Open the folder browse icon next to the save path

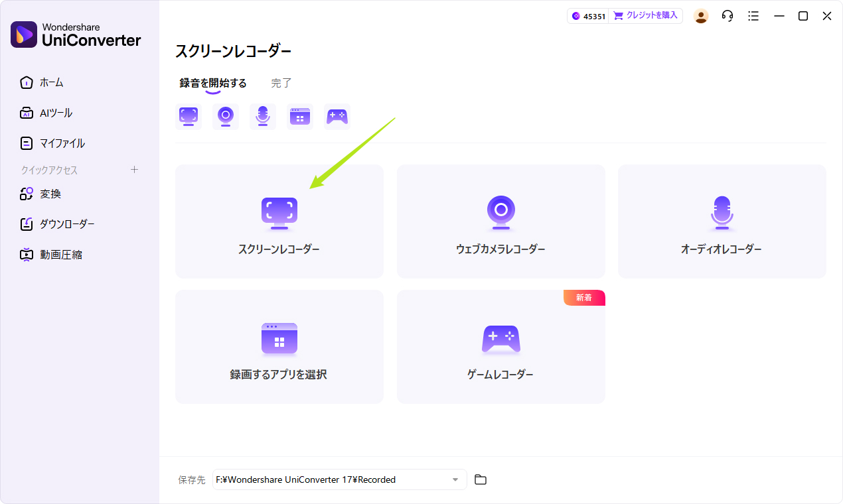(480, 479)
